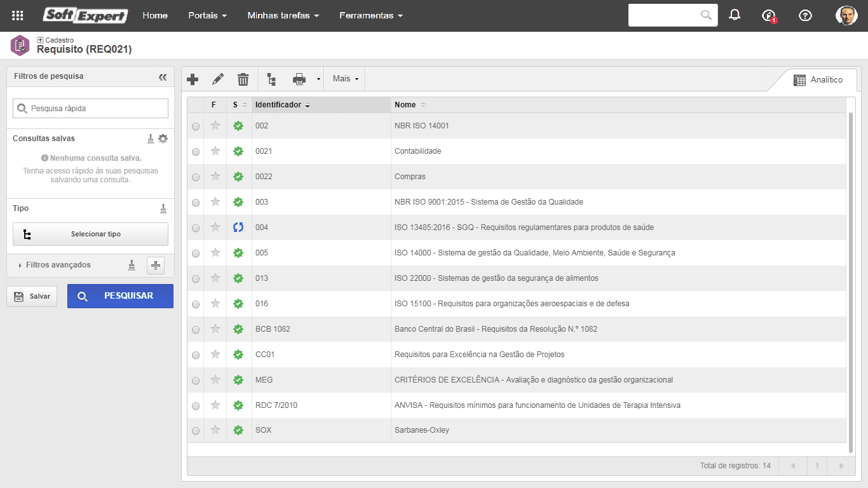
Task: Click the trash delete icon in toolbar
Action: [243, 79]
